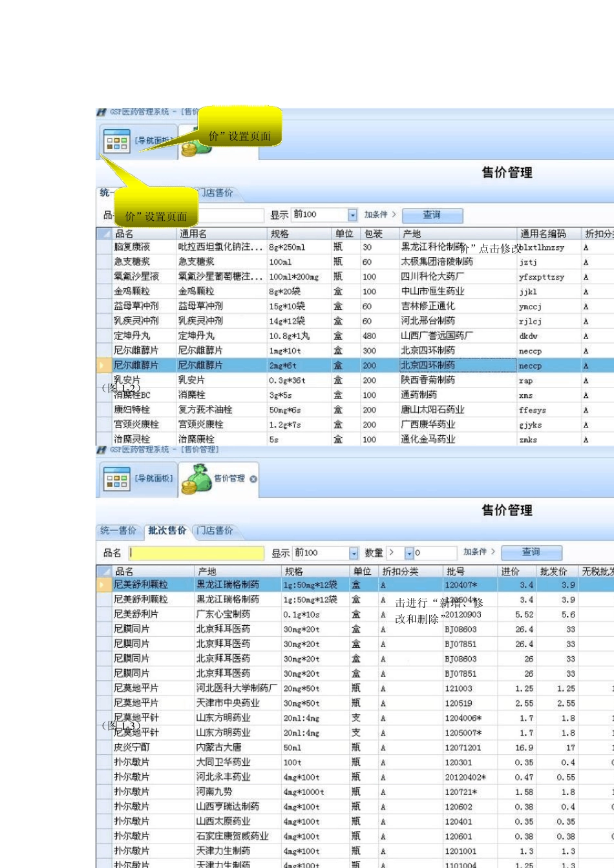This screenshot has height=868, width=614.
Task: Expand 加条件 next to the 数量 filter
Action: point(480,552)
